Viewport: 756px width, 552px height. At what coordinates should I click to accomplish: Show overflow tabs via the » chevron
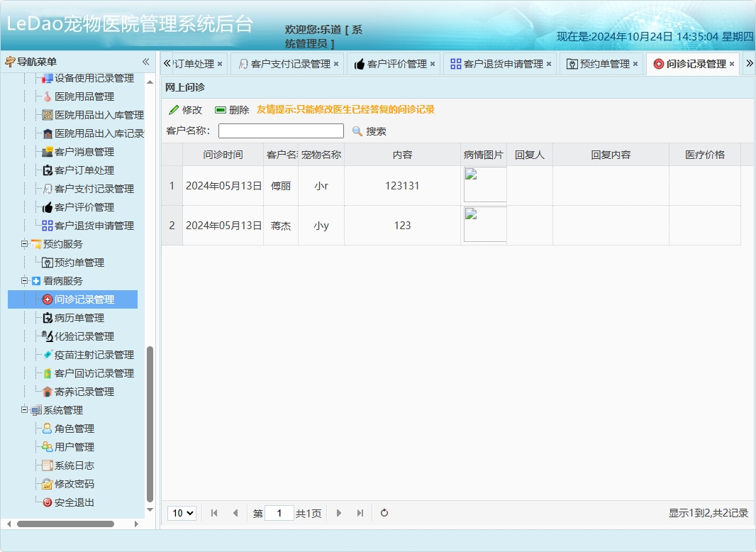[x=748, y=63]
